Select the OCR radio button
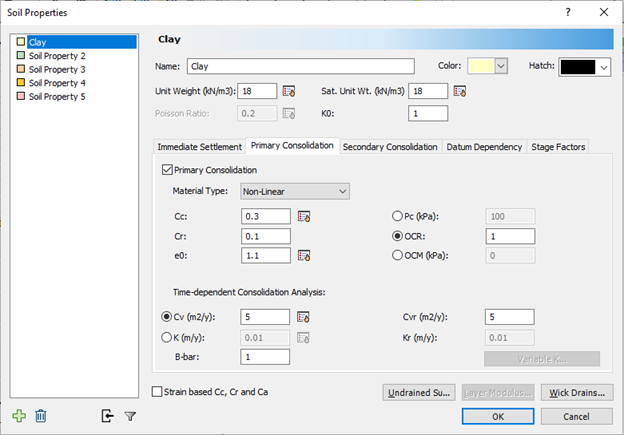The height and width of the screenshot is (435, 624). point(397,236)
